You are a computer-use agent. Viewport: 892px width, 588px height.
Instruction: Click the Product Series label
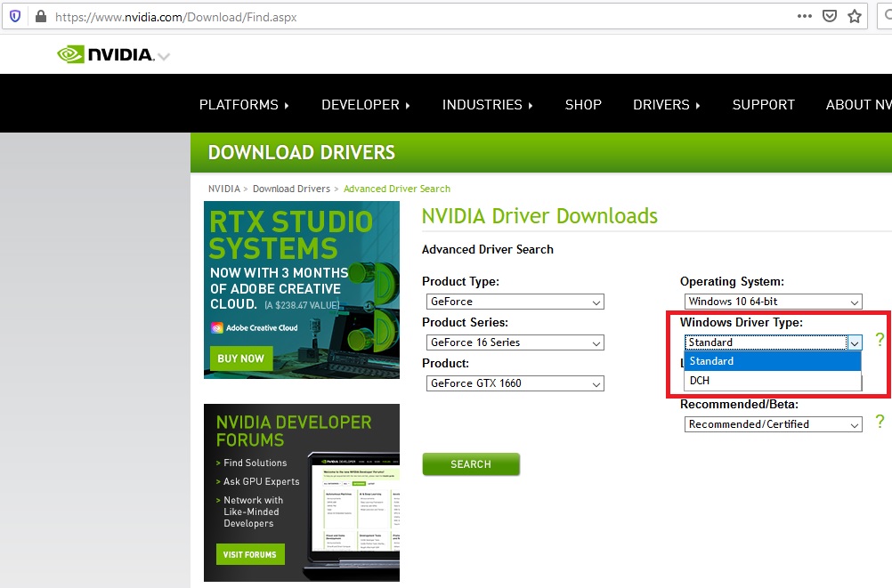[x=465, y=322]
